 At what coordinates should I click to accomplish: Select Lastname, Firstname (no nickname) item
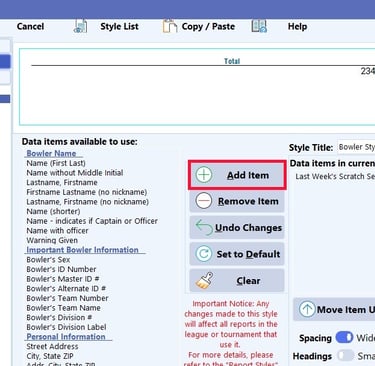[88, 202]
